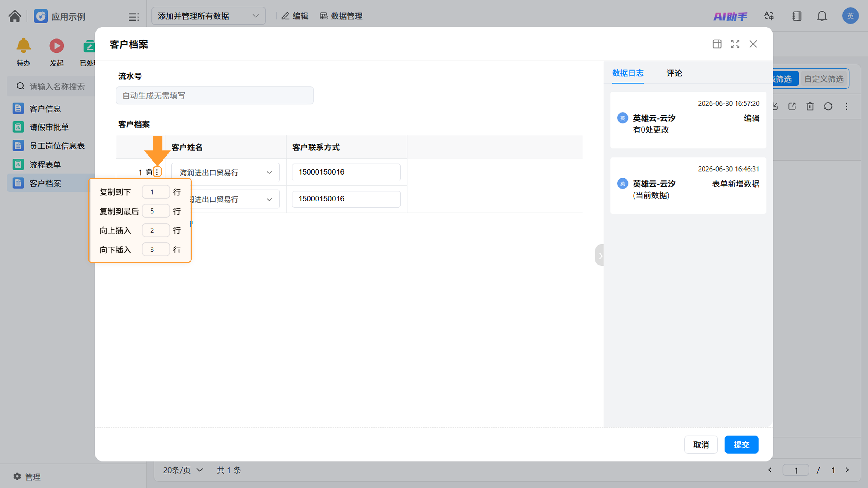Open the 发起 play shortcut
The height and width of the screenshot is (488, 868).
(x=56, y=45)
